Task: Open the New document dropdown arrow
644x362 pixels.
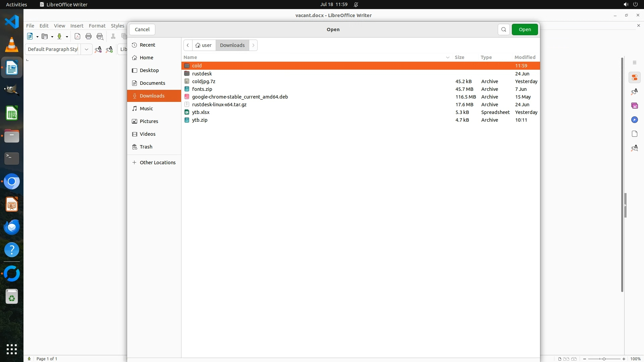Action: (x=37, y=37)
